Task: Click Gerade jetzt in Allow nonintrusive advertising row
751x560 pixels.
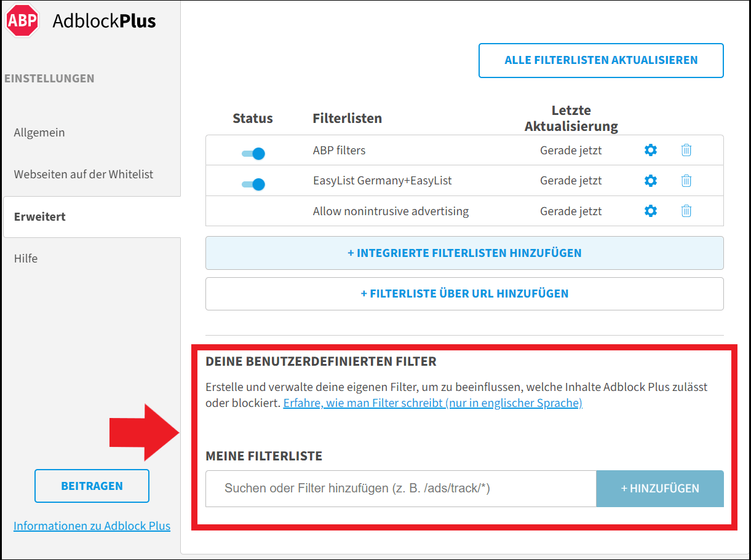Action: (571, 211)
